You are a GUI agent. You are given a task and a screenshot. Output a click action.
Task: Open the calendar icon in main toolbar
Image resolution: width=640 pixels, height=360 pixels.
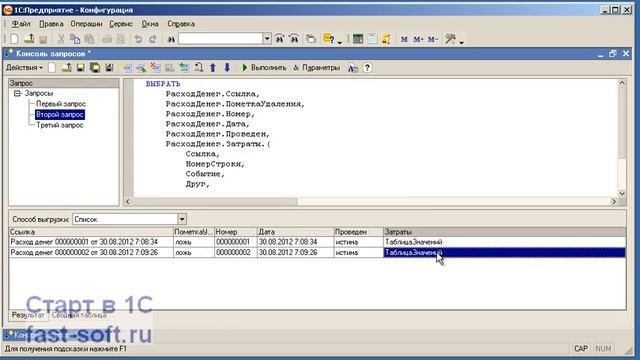coord(372,39)
